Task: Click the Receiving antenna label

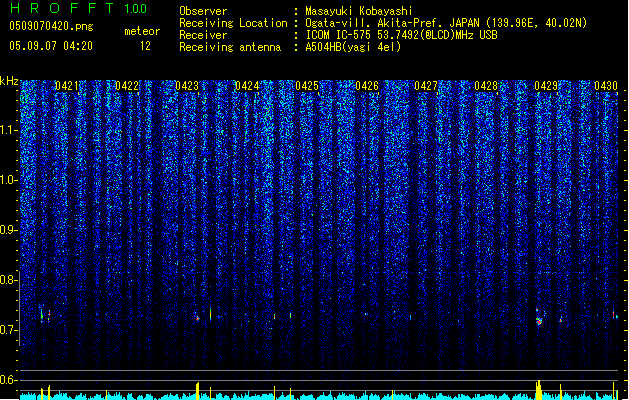Action: [230, 47]
